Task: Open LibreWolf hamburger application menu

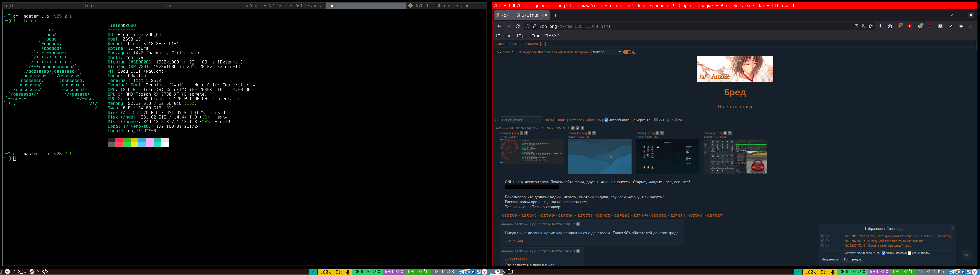Action: point(971,26)
